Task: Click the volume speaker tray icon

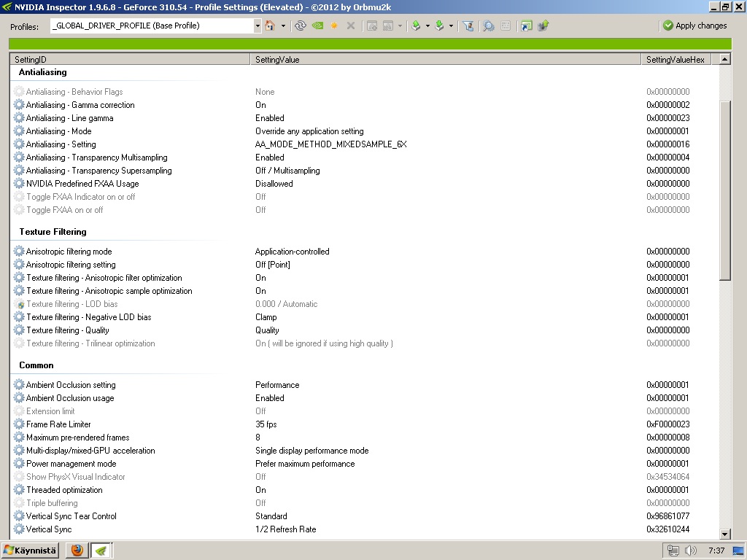Action: 690,551
